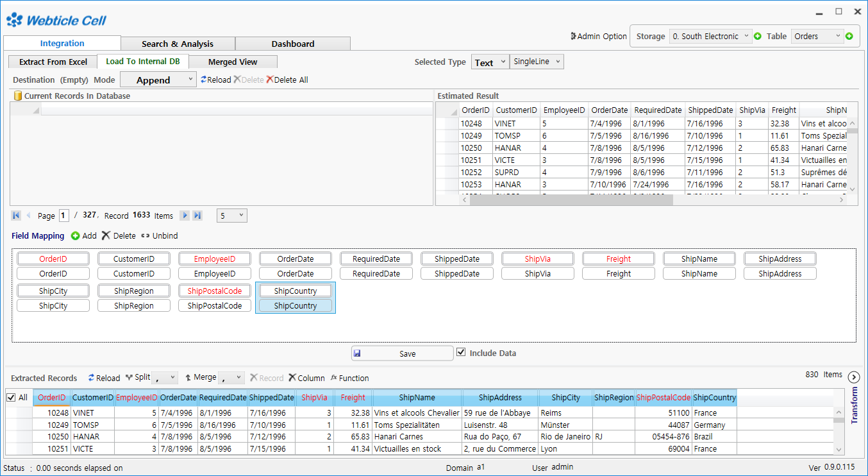Open the Mode dropdown showing Append

tap(158, 80)
